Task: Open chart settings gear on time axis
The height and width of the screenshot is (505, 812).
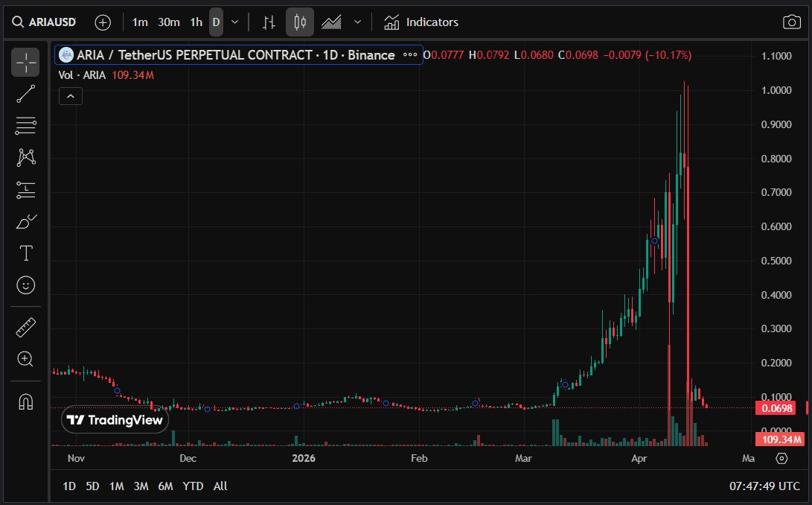Action: pyautogui.click(x=781, y=458)
